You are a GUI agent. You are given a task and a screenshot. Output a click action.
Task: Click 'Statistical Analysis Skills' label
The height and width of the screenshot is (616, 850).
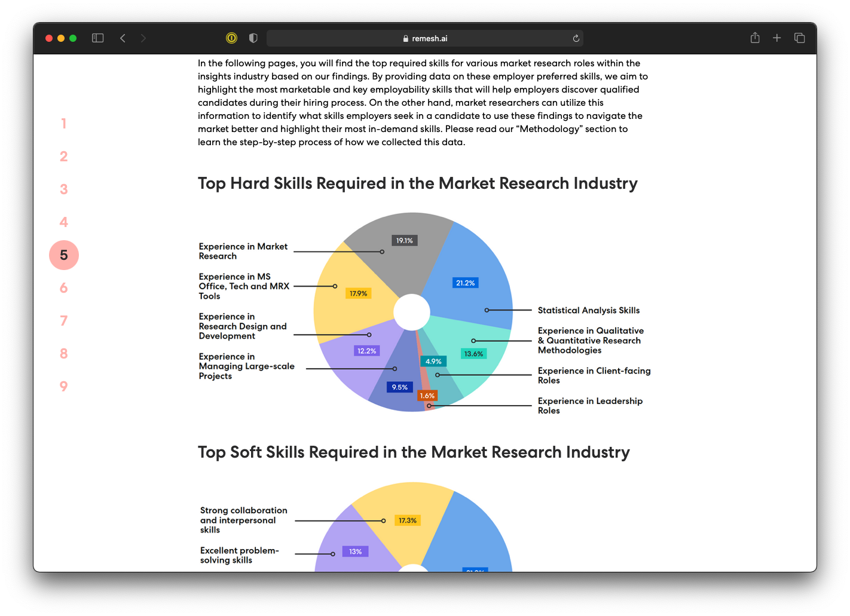[589, 310]
